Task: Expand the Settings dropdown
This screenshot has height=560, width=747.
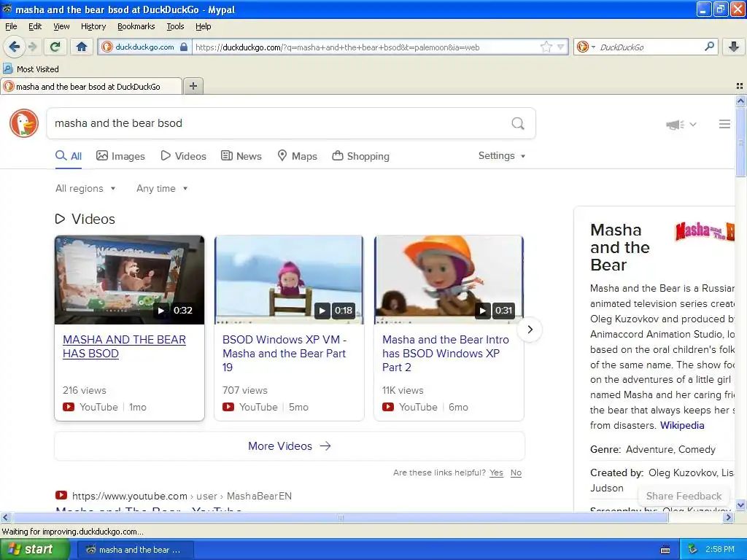Action: click(x=502, y=156)
